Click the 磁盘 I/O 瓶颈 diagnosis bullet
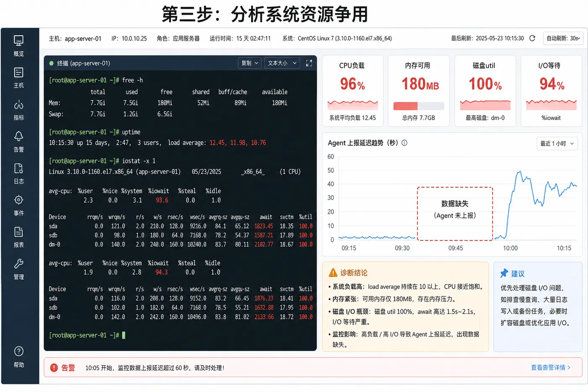The height and width of the screenshot is (392, 588). (402, 317)
